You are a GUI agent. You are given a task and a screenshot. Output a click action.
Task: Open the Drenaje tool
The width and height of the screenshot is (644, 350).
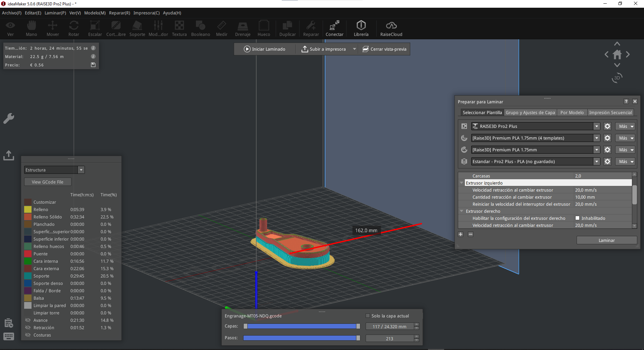(243, 29)
